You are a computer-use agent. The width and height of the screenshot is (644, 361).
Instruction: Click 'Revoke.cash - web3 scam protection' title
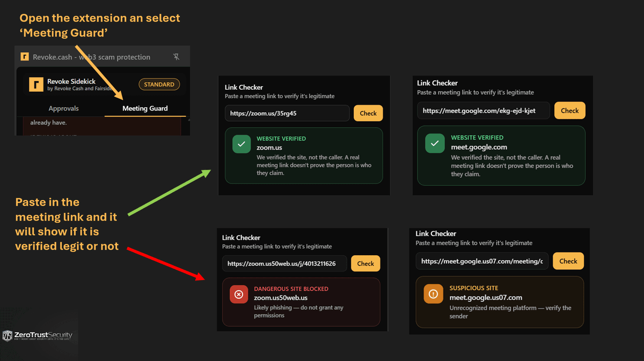click(92, 57)
